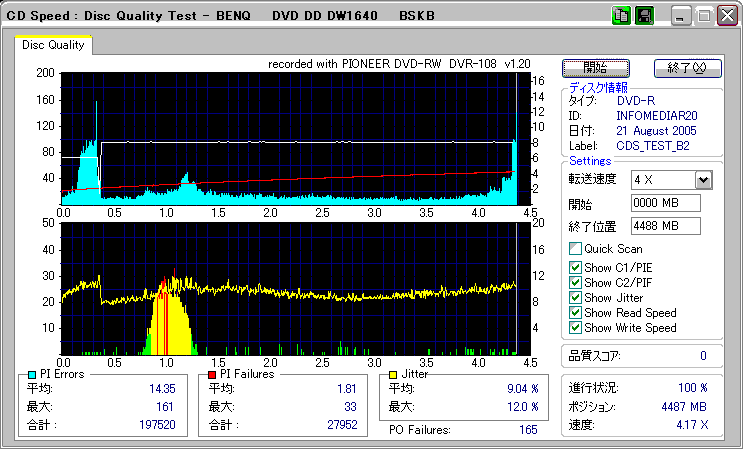Enable the Quick Scan checkbox

[575, 249]
